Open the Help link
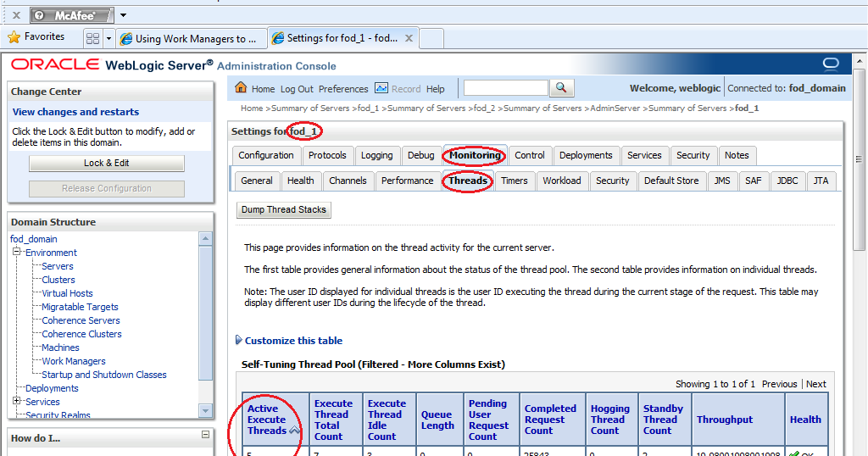The height and width of the screenshot is (456, 868). coord(435,89)
